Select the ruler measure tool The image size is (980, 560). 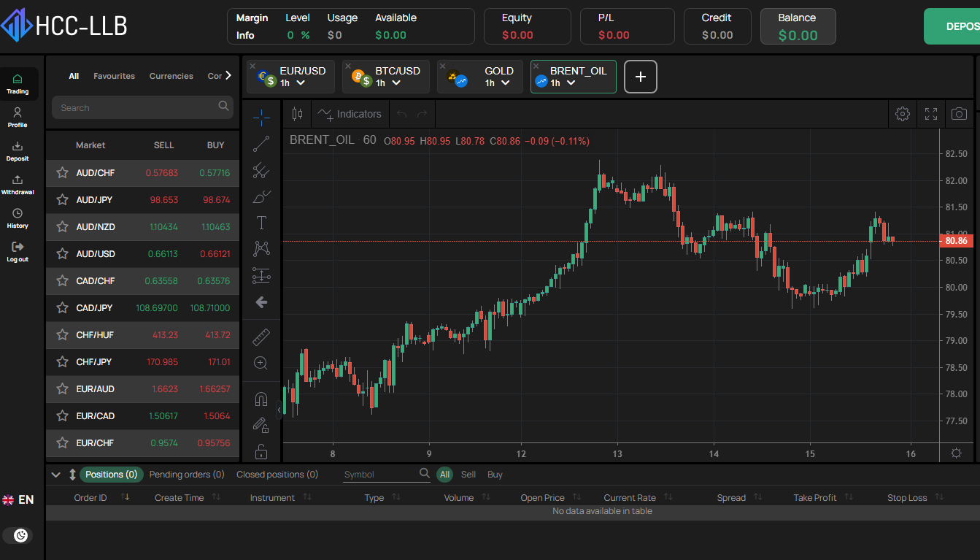[x=261, y=337]
